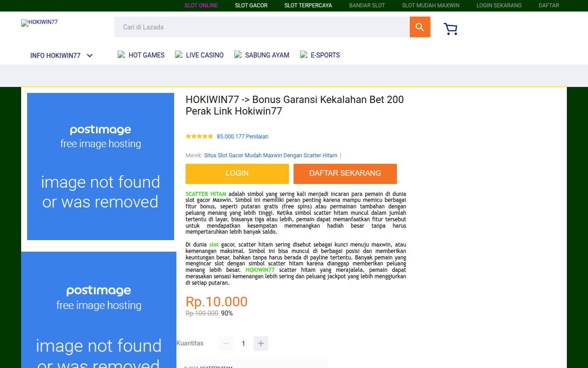
Task: Click the LIVE CASINO broken image icon
Action: (179, 55)
